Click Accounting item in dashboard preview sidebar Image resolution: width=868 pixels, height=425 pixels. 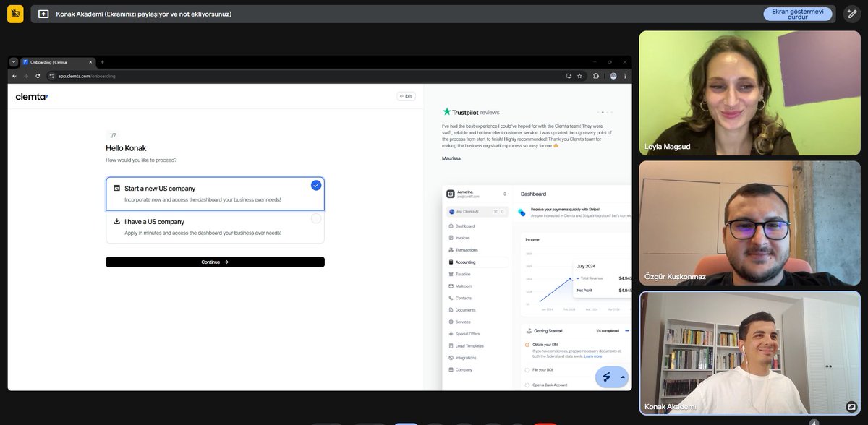tap(477, 262)
